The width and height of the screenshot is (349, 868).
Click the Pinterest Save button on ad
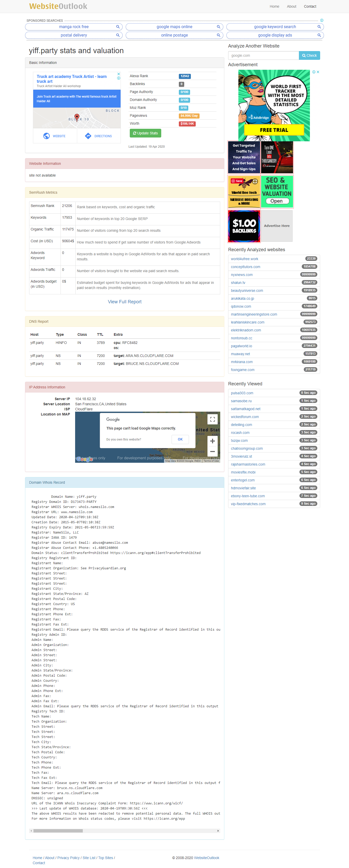[237, 181]
